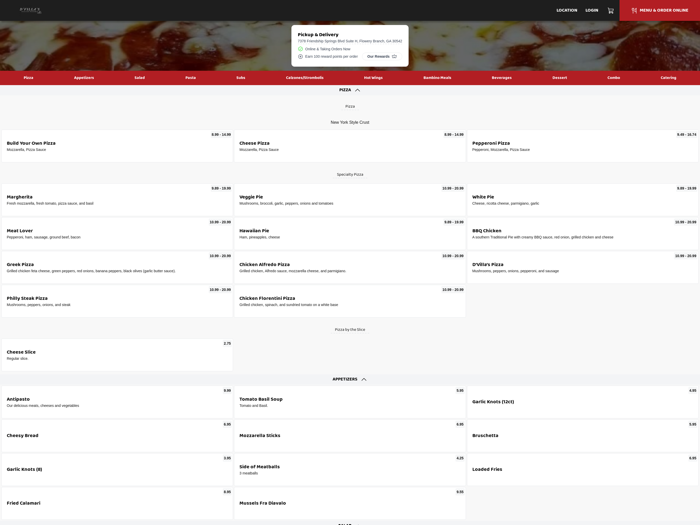700x525 pixels.
Task: Click the Our Rewards button
Action: pos(382,57)
